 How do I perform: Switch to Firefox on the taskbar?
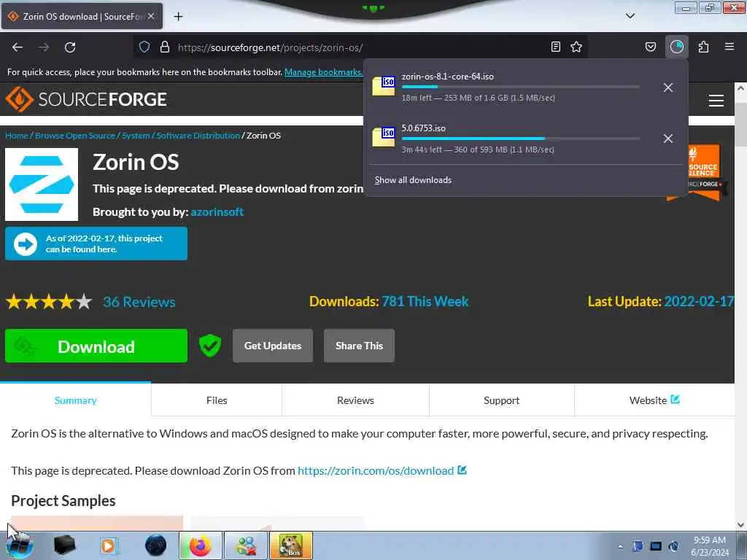tap(201, 545)
